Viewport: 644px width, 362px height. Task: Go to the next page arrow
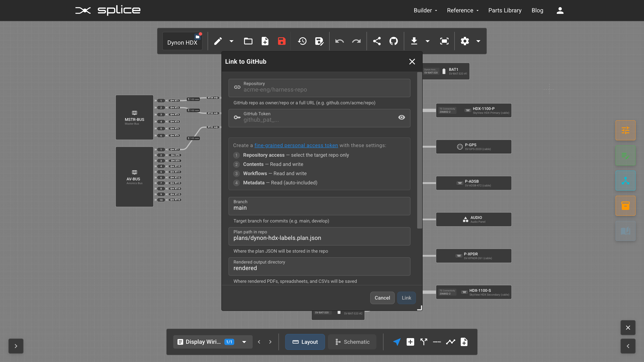(x=270, y=342)
